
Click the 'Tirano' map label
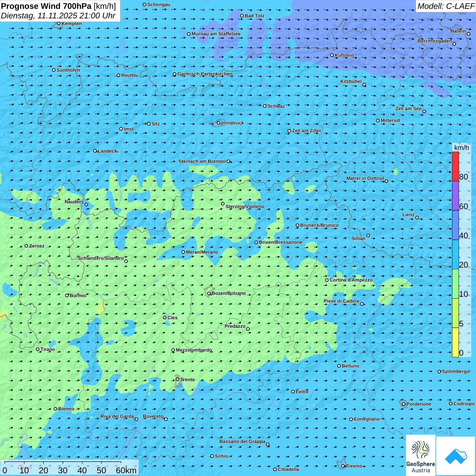click(48, 349)
